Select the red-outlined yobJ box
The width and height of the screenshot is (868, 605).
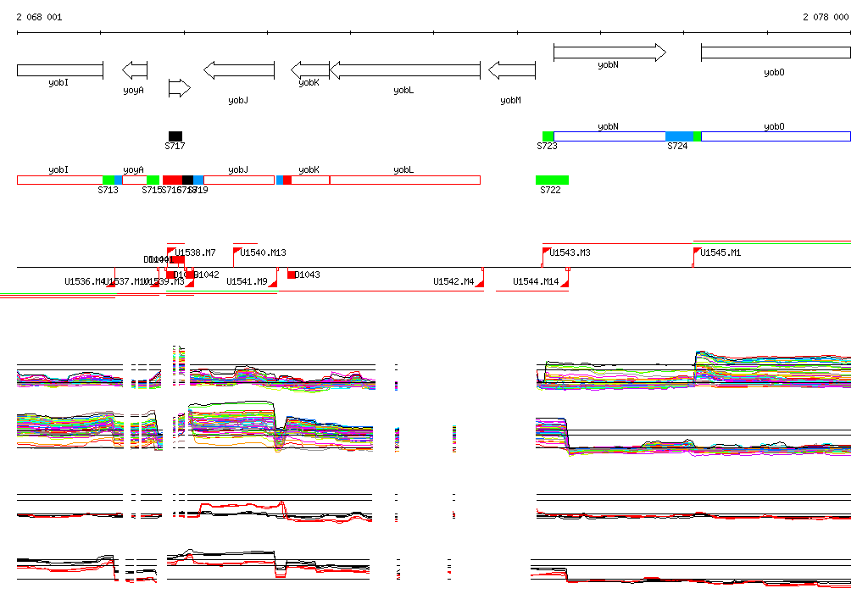pos(239,180)
